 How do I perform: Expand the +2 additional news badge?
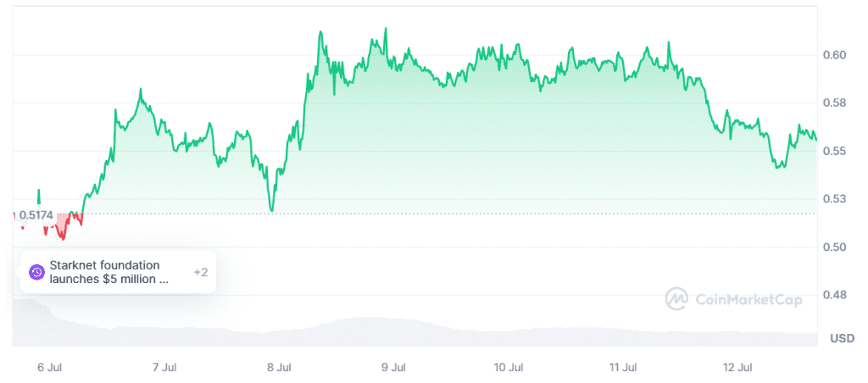pyautogui.click(x=201, y=272)
